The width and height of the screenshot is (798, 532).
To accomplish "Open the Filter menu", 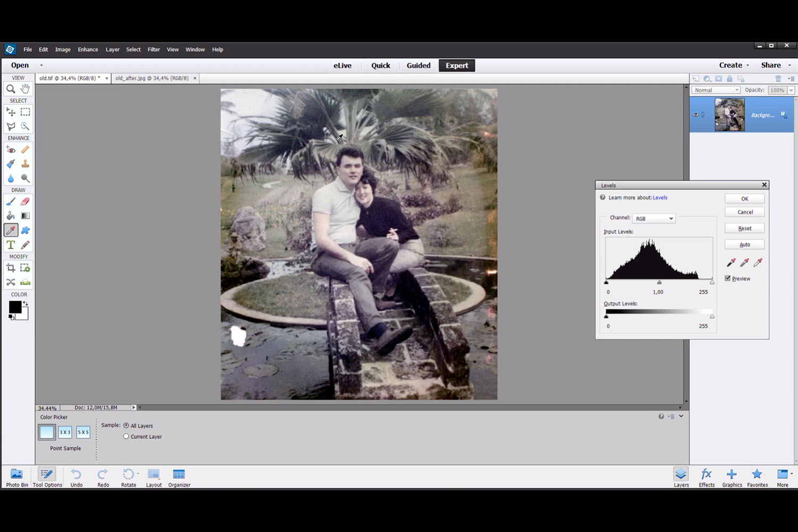I will click(x=154, y=49).
